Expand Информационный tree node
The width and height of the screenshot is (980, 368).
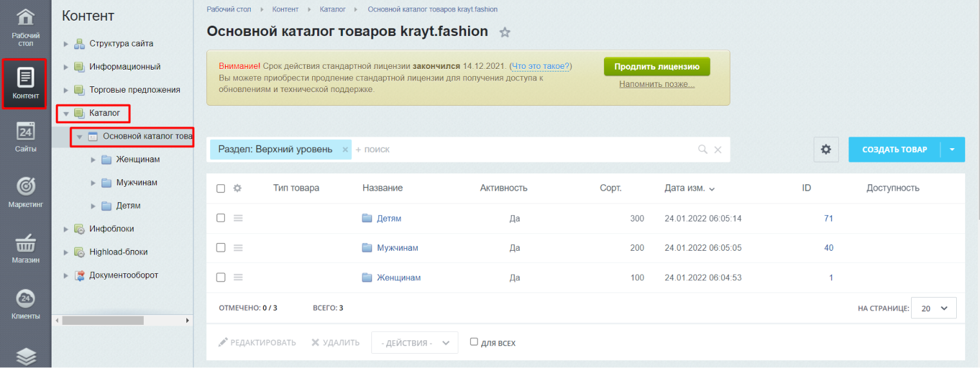coord(66,67)
